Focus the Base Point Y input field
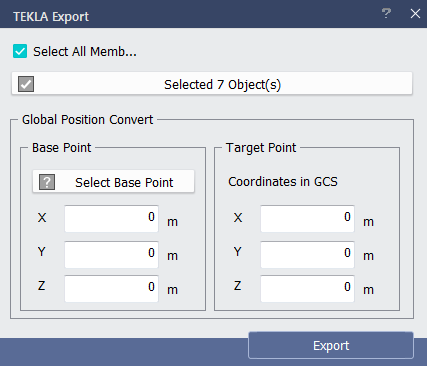Image resolution: width=427 pixels, height=366 pixels. pos(111,255)
